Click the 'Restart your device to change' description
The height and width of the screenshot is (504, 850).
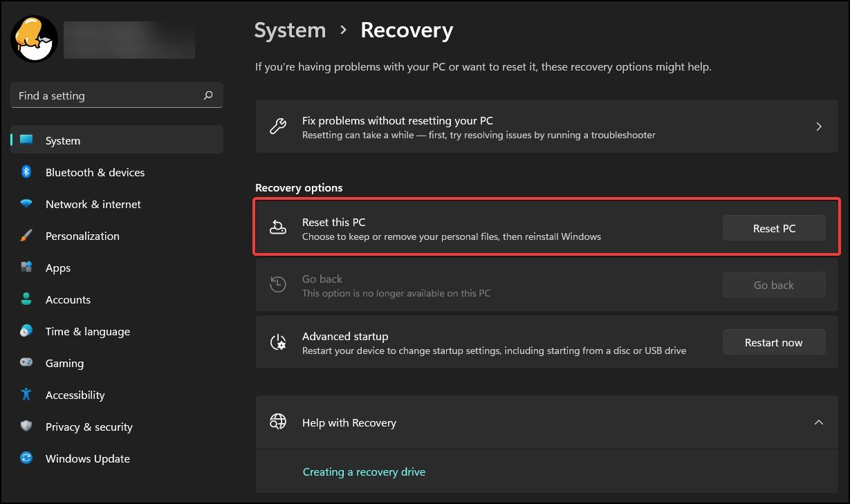[x=494, y=351]
